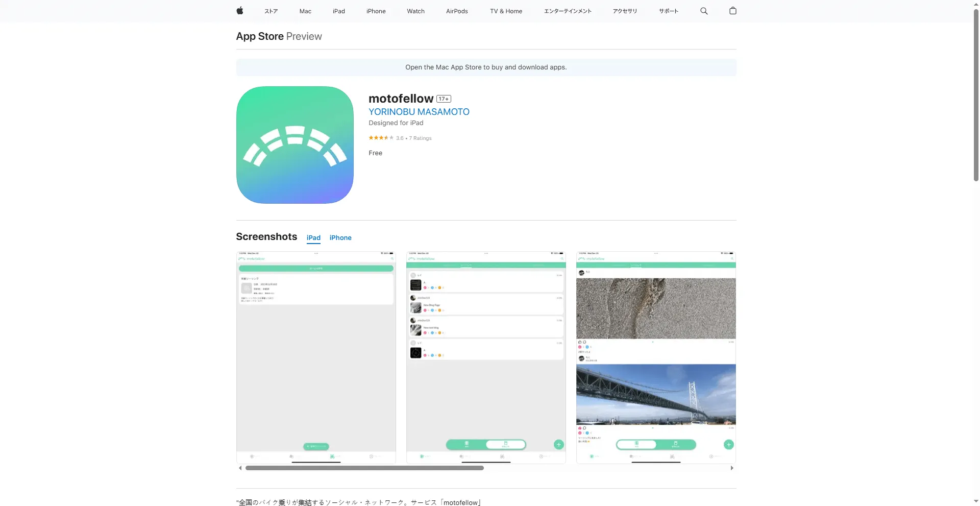
Task: Click the horizontal screenshots scrollbar
Action: point(364,468)
